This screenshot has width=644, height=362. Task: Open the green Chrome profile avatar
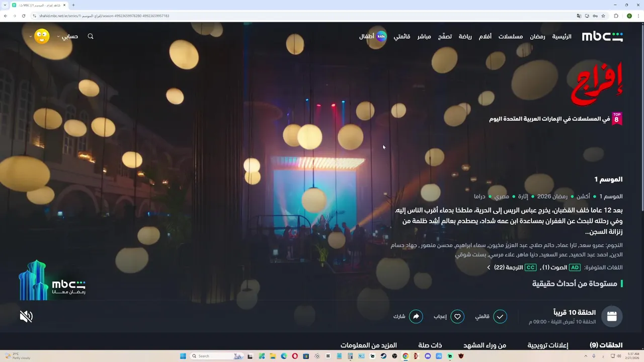pos(629,16)
